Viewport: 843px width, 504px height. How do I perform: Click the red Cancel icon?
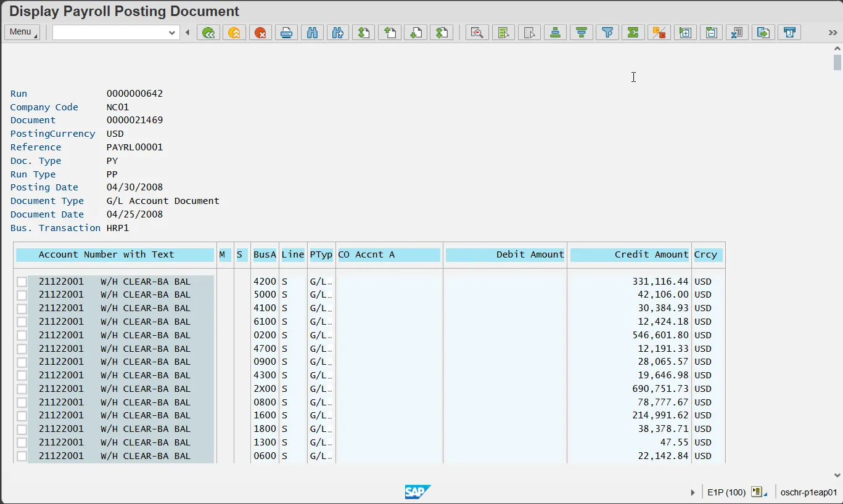click(x=260, y=33)
